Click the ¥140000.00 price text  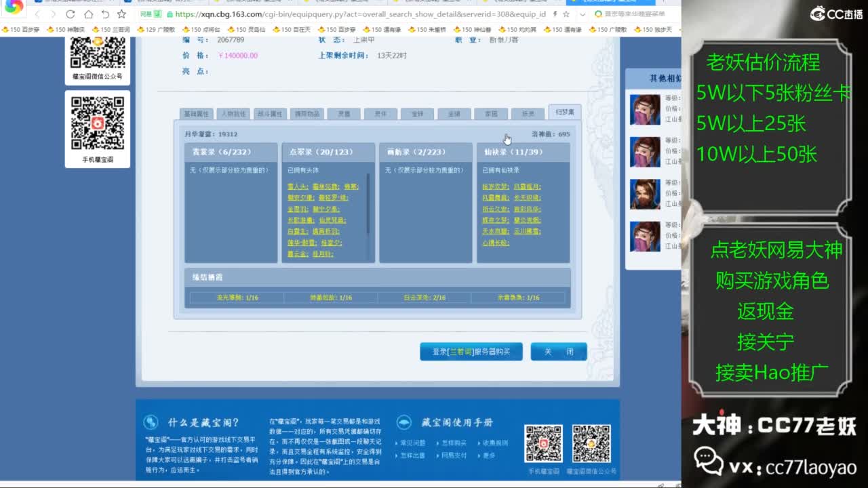(x=238, y=56)
